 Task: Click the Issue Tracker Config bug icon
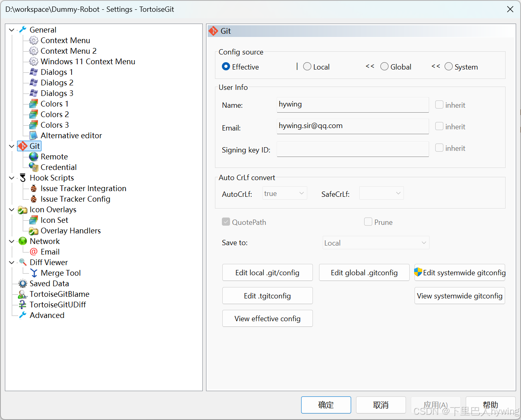click(x=34, y=199)
